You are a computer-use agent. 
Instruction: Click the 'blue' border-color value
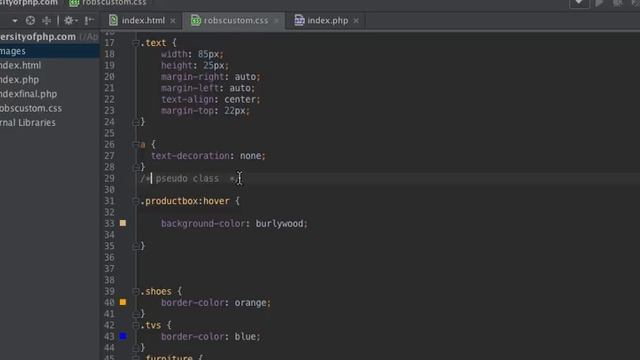point(245,337)
